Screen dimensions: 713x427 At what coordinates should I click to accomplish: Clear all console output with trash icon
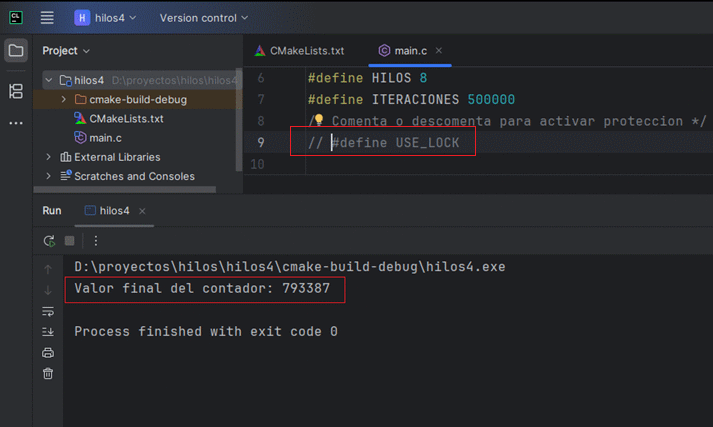(x=48, y=374)
